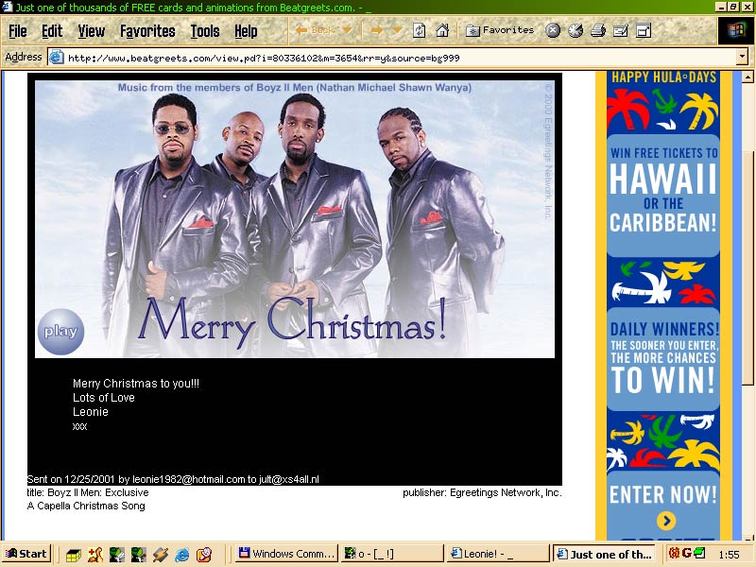Viewport: 756px width, 567px height.
Task: Click the second green monitor quick launch icon
Action: (138, 555)
